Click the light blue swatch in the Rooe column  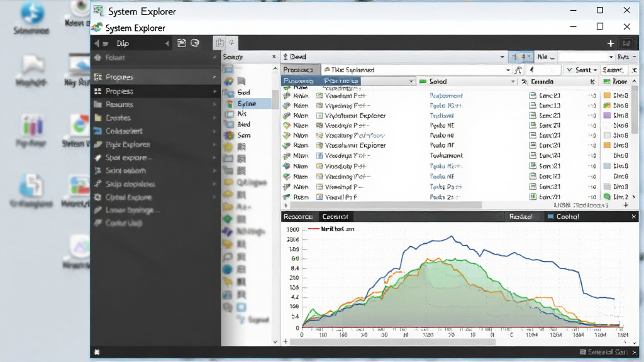(607, 166)
